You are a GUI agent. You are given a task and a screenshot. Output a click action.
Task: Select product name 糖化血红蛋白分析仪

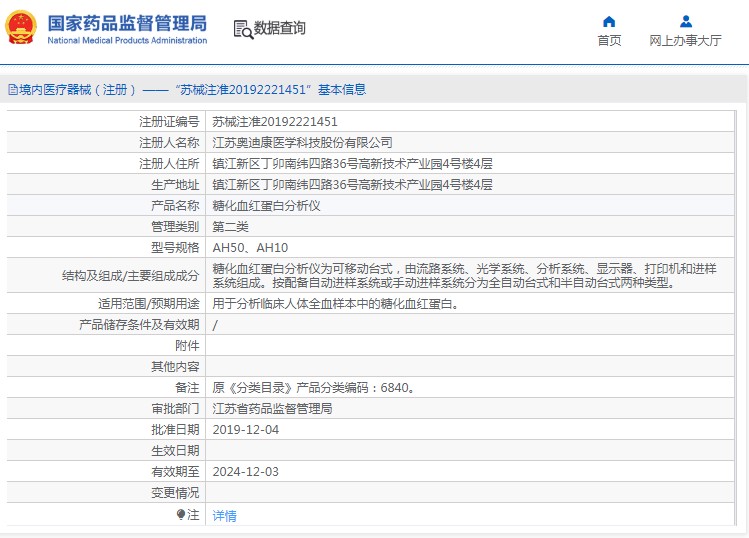(266, 206)
